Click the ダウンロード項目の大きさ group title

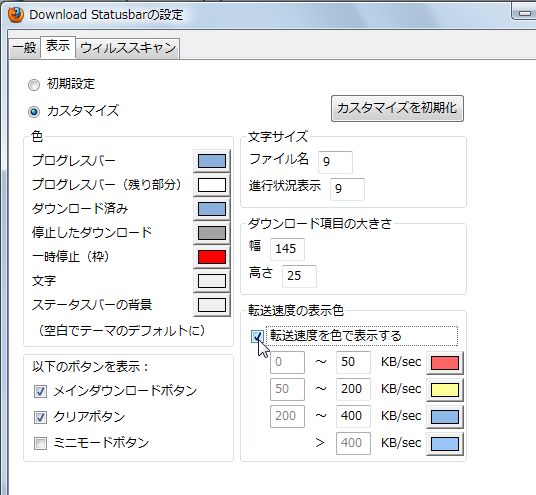tap(320, 224)
